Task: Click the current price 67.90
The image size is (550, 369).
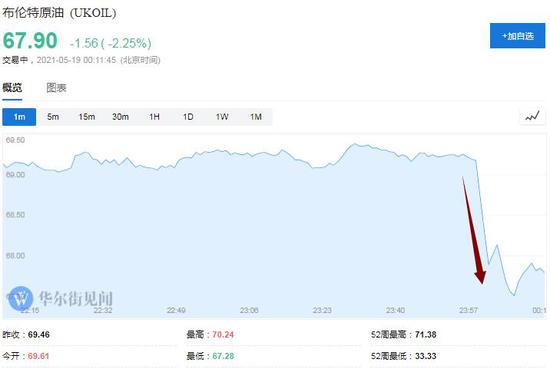Action: (30, 40)
